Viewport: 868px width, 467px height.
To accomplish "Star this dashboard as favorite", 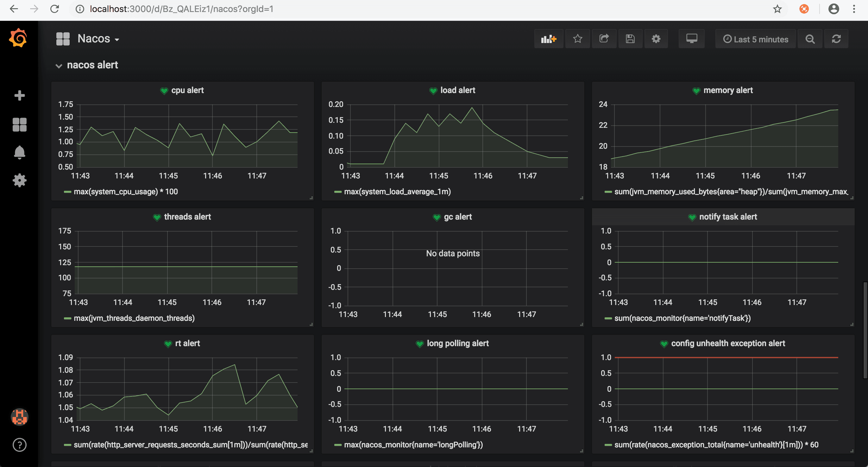I will [x=577, y=39].
